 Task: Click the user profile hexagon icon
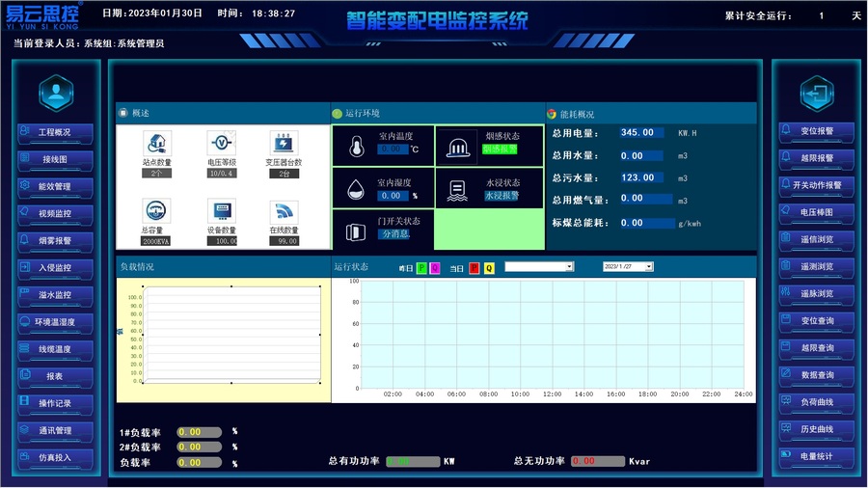click(x=56, y=93)
